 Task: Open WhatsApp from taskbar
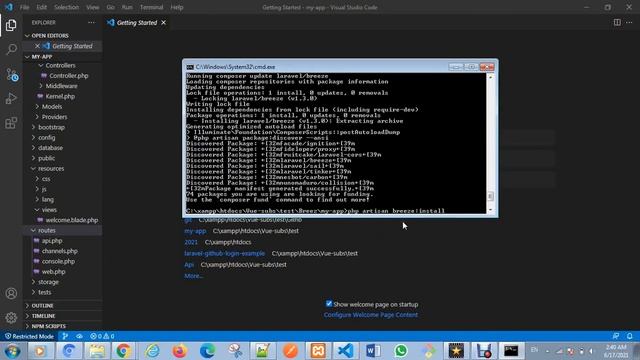pos(401,351)
